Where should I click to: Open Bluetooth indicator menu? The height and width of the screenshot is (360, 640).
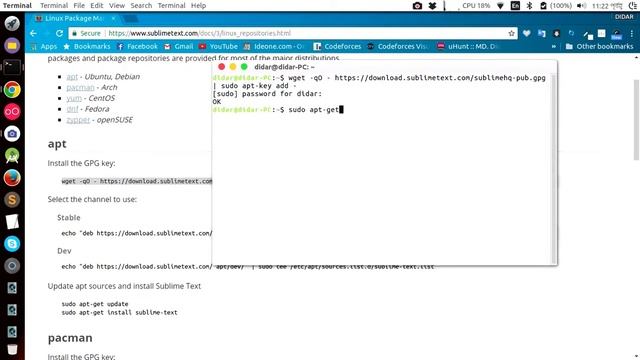tap(529, 6)
